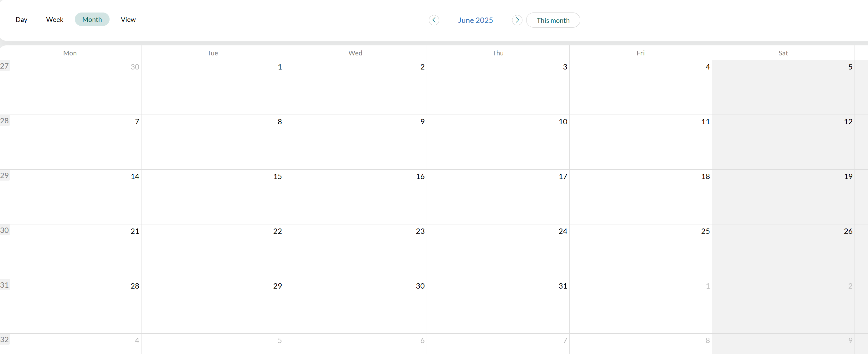Image resolution: width=868 pixels, height=354 pixels.
Task: Select the day cell for Friday 25
Action: point(640,252)
